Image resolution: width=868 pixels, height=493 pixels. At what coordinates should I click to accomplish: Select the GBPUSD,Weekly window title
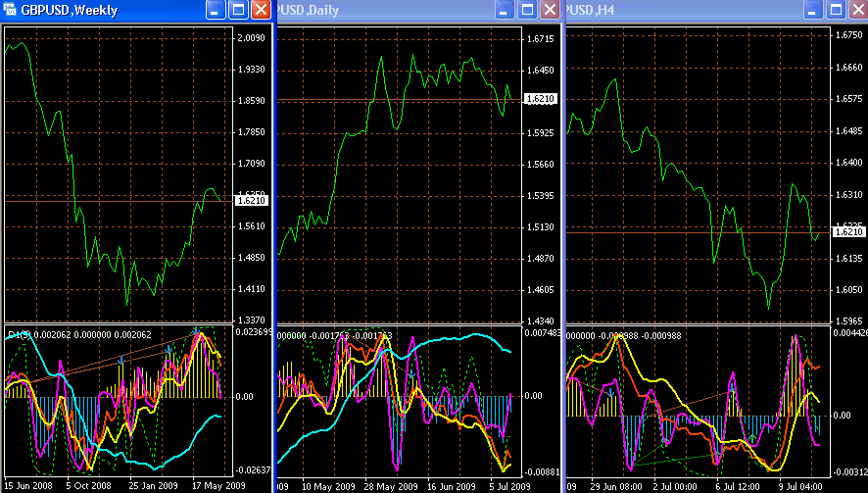[x=70, y=11]
